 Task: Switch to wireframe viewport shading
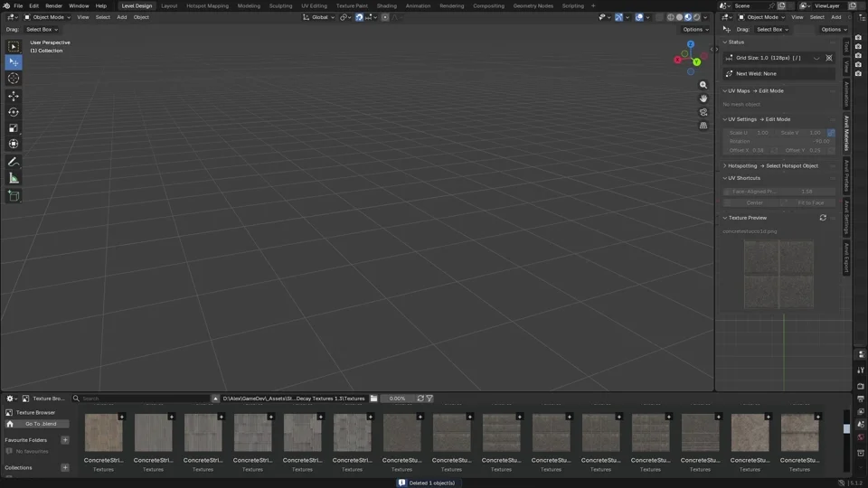[671, 17]
